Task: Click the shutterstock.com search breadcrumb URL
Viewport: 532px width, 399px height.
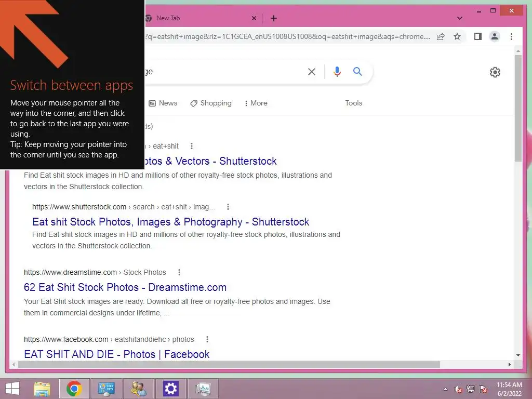Action: pyautogui.click(x=124, y=207)
